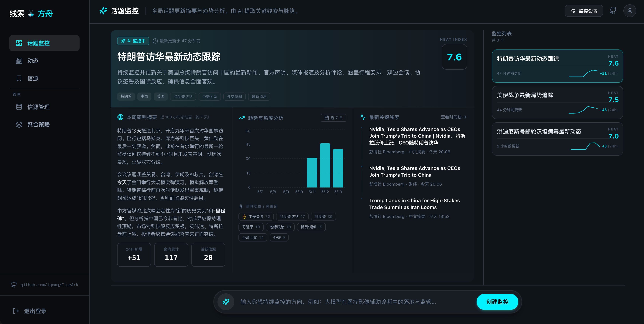Image resolution: width=644 pixels, height=324 pixels.
Task: Click the calendar icon in 近 7 日
Action: 327,118
